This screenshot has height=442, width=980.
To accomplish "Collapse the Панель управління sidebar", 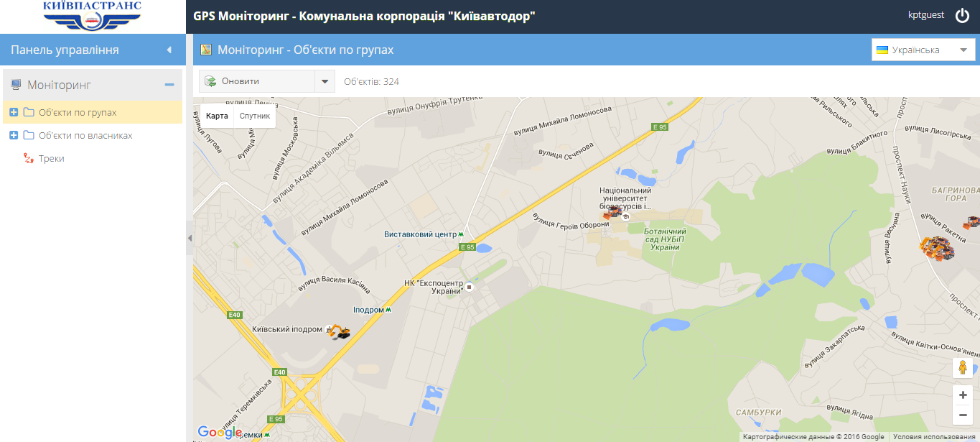I will pyautogui.click(x=169, y=50).
